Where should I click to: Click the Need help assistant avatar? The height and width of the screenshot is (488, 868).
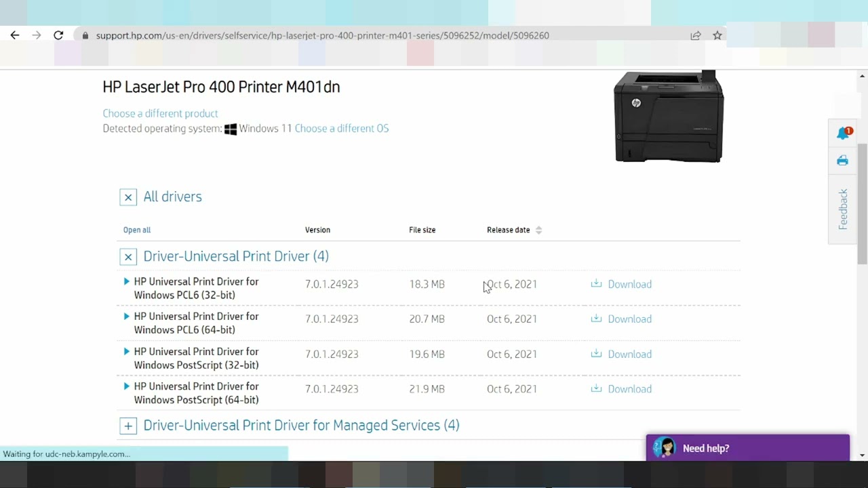point(666,447)
